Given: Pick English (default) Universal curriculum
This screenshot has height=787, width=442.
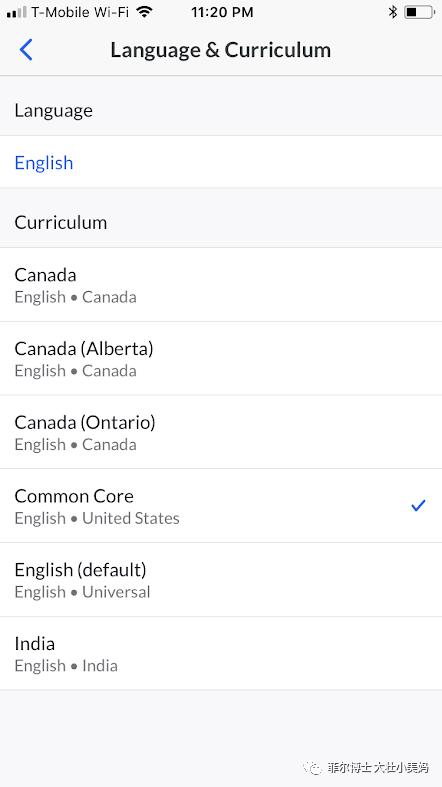Looking at the screenshot, I should point(221,580).
